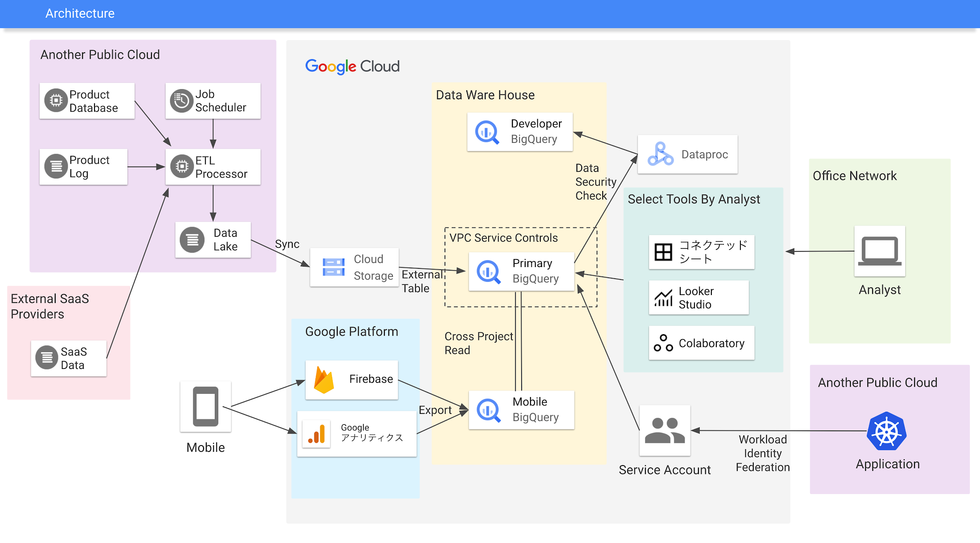Click the Product Log label text

point(89,166)
